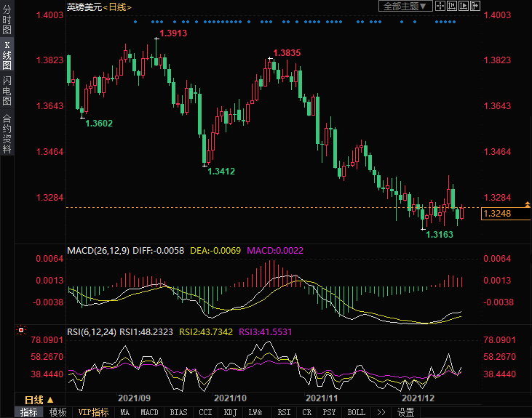Switch to the 分时图 side tab
Screen dimensions: 532x418
[7, 20]
